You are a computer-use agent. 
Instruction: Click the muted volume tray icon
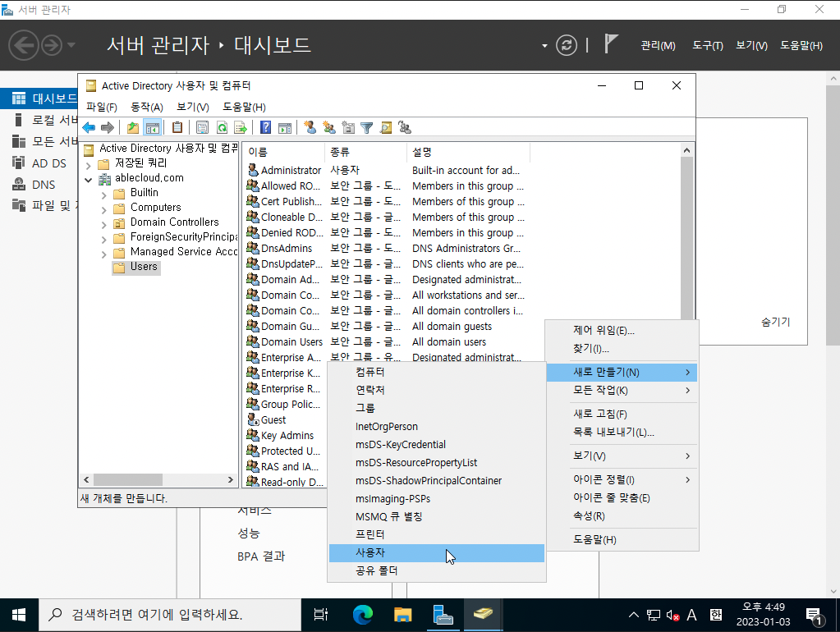(x=672, y=615)
